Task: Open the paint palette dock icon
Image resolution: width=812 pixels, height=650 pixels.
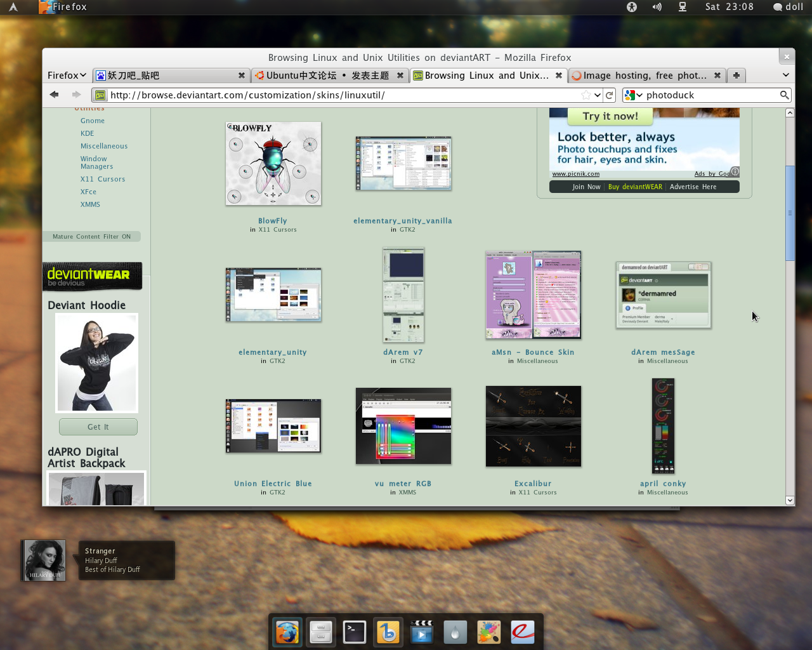Action: pos(489,632)
